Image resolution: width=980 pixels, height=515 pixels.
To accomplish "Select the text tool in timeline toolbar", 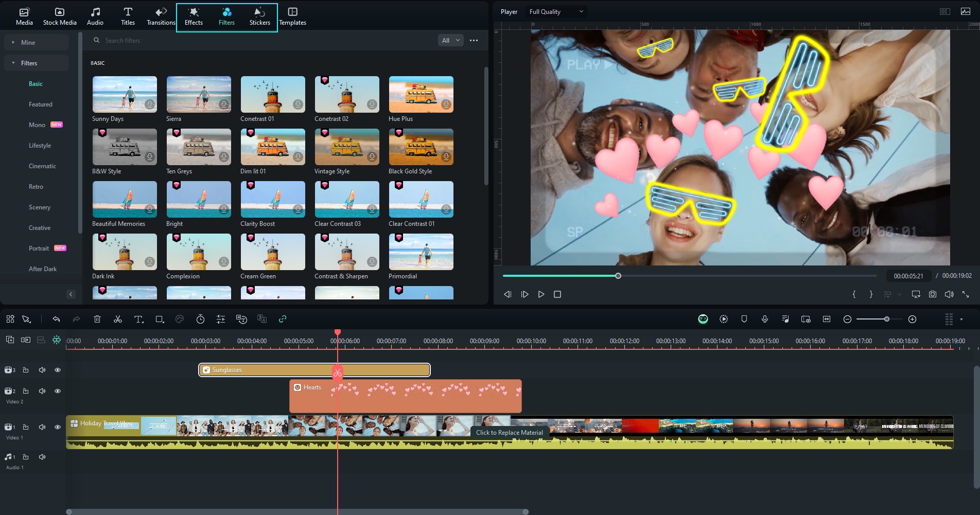I will (139, 319).
